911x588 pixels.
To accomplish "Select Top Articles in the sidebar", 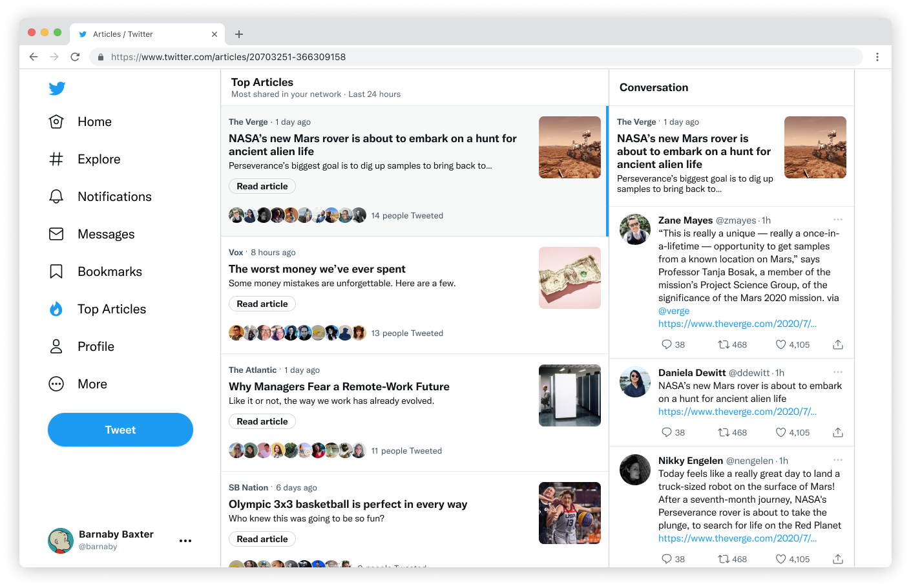I will tap(112, 309).
